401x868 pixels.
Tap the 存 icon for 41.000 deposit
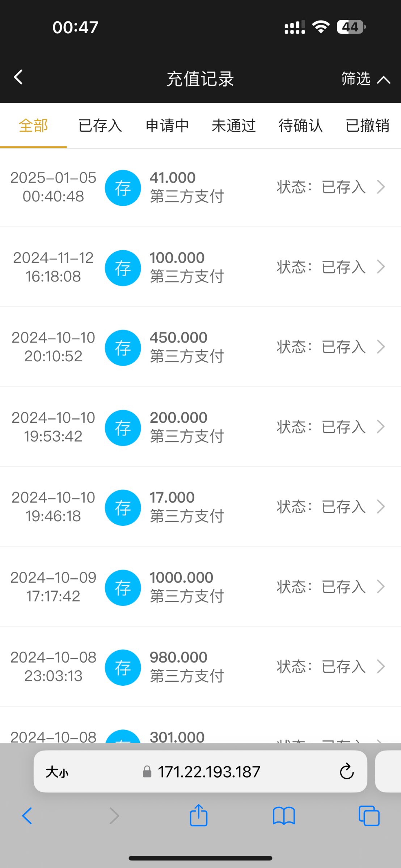(x=123, y=188)
